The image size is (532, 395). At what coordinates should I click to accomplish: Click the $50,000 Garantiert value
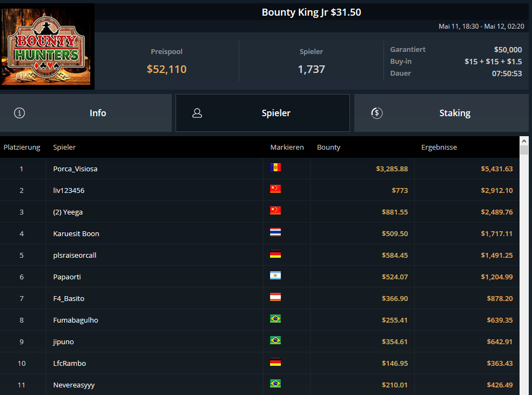pos(508,50)
